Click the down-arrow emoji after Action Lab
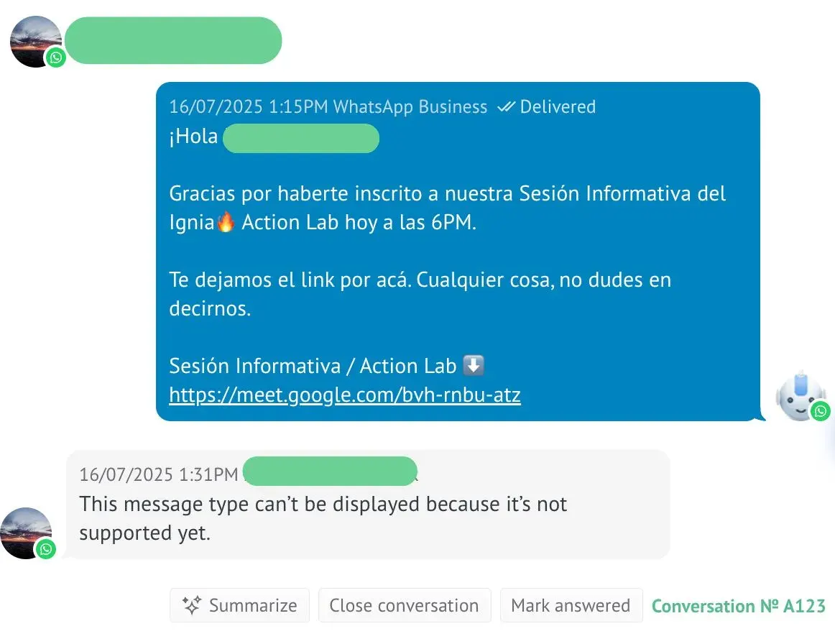Screen dimensions: 835x644 point(474,366)
